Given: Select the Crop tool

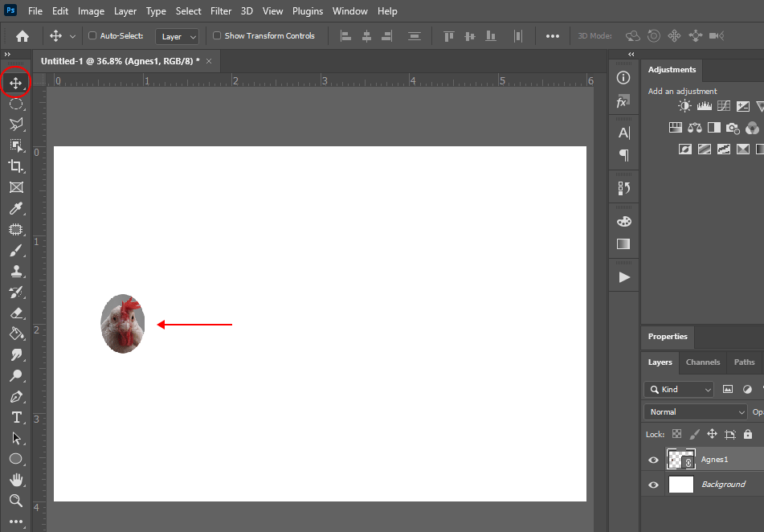Looking at the screenshot, I should click(16, 166).
